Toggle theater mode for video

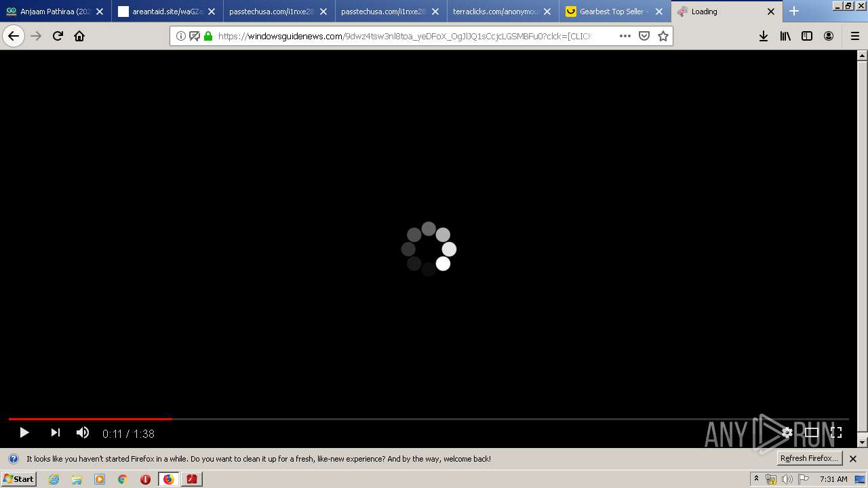(812, 432)
